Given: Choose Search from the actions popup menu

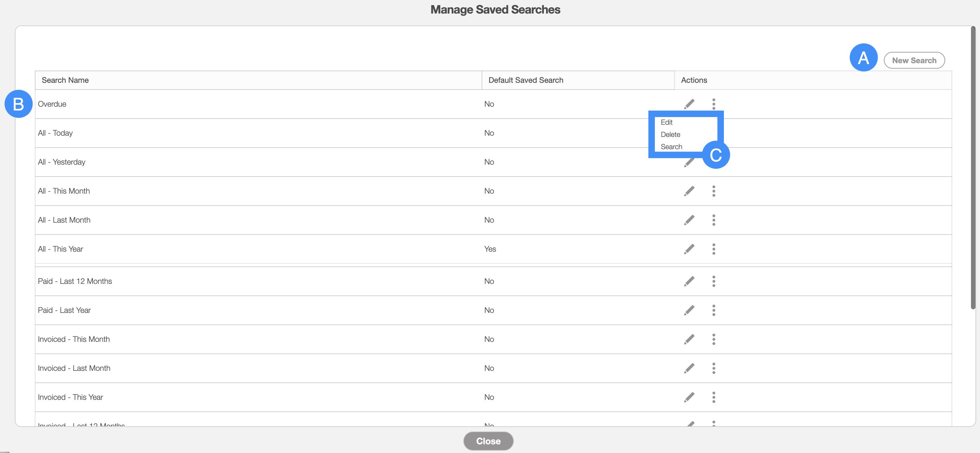Looking at the screenshot, I should pos(671,147).
